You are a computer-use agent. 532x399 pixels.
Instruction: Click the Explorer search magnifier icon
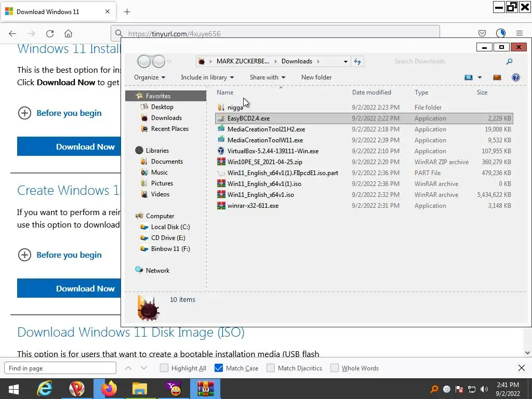509,61
